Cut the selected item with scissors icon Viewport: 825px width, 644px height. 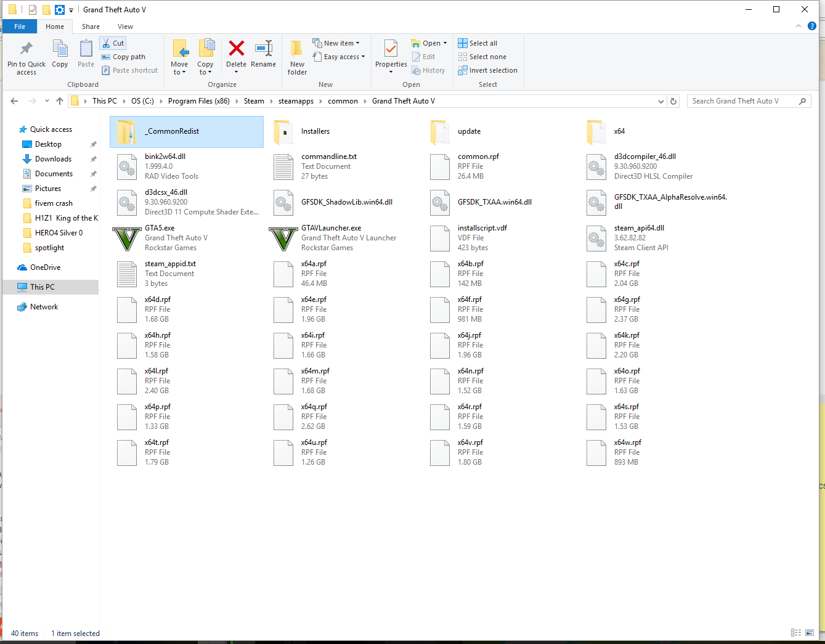pyautogui.click(x=113, y=43)
